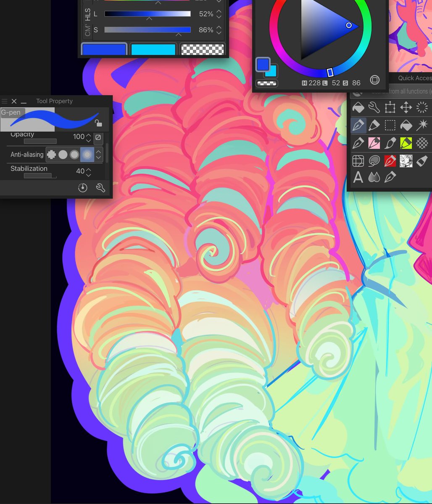Screen dimensions: 432x504
Task: Click the color display mode button near the wheel
Action: tap(374, 80)
